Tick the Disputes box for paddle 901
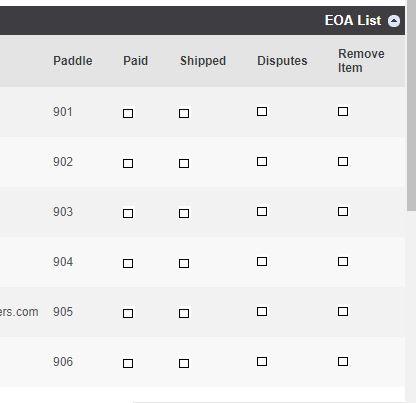 pos(262,111)
